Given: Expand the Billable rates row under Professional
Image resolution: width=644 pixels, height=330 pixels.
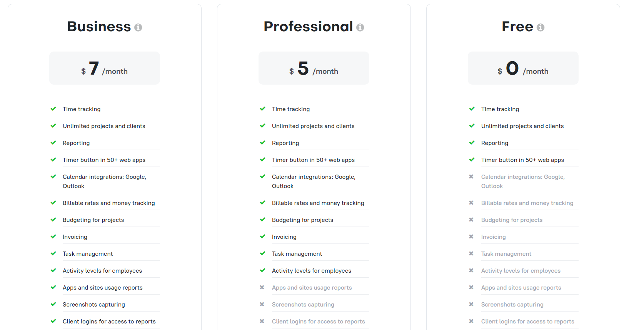Looking at the screenshot, I should [x=318, y=203].
